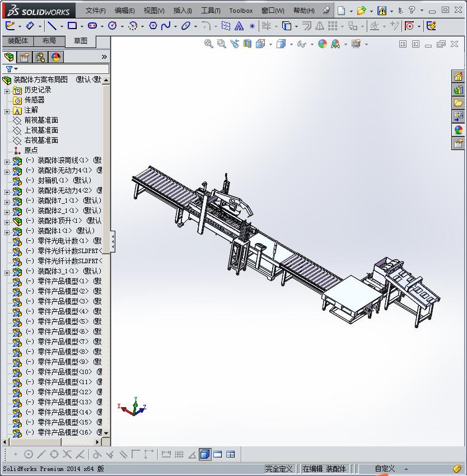The width and height of the screenshot is (467, 476).
Task: Open the File Explorer task pane
Action: (458, 103)
